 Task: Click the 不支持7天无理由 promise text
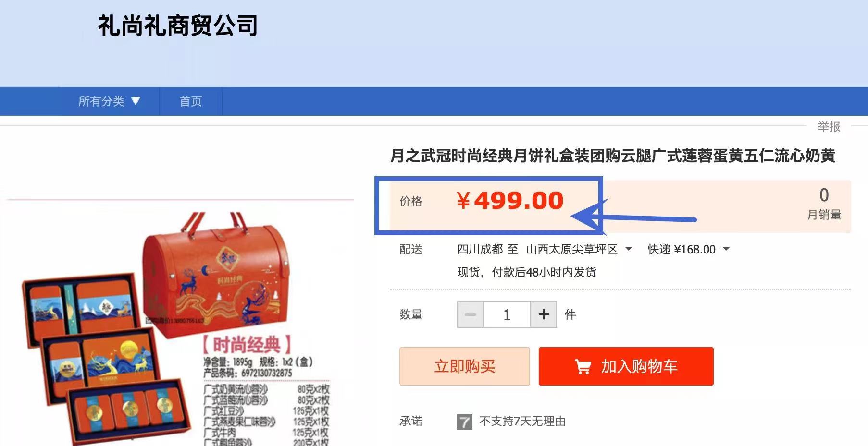click(x=522, y=422)
